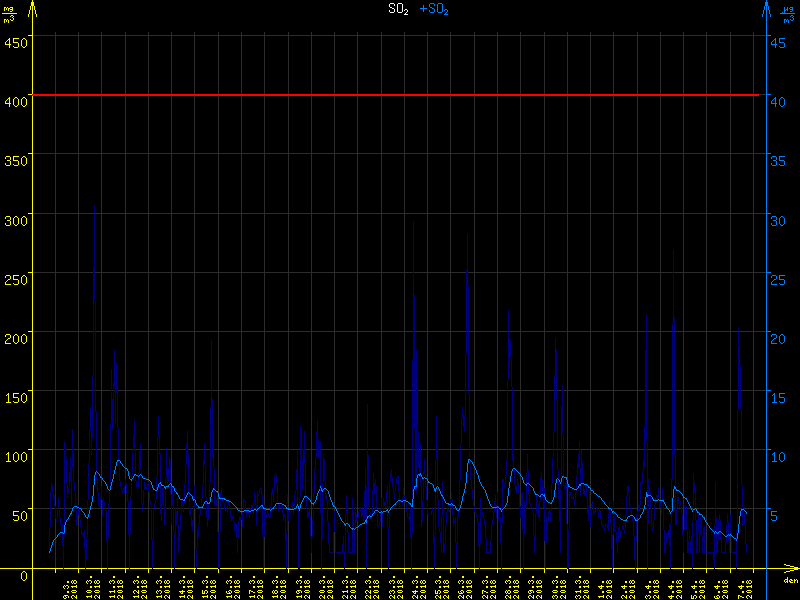Screen dimensions: 800x600
Task: Select the white SO2 legend label
Action: [x=398, y=9]
